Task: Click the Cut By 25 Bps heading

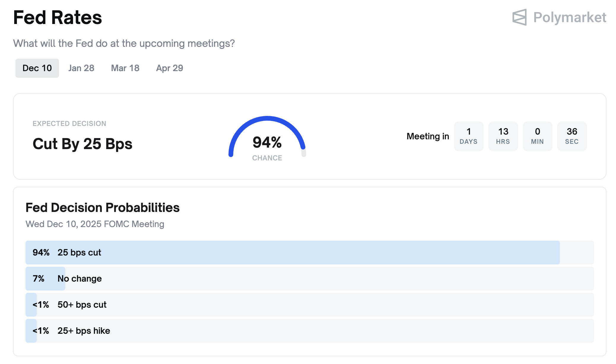Action: coord(82,144)
